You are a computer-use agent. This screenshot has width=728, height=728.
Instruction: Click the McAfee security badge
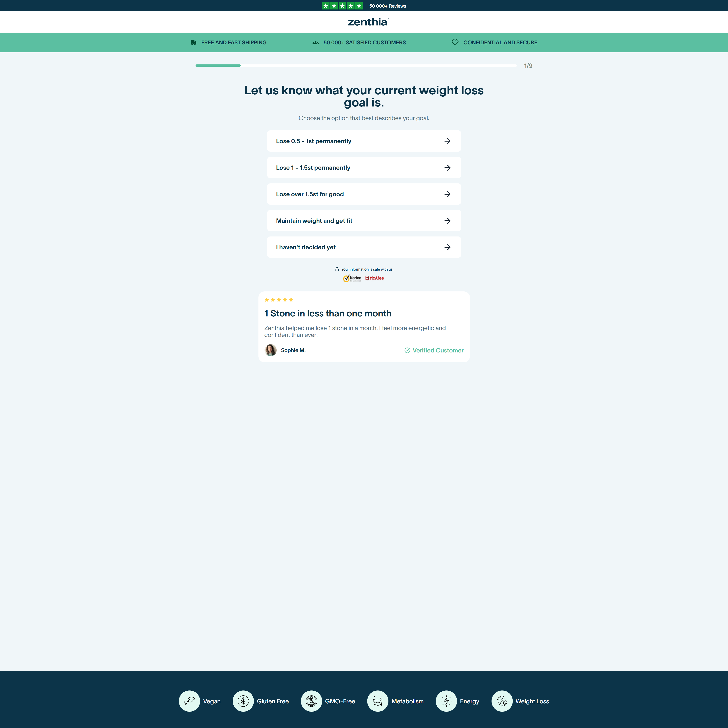tap(375, 278)
